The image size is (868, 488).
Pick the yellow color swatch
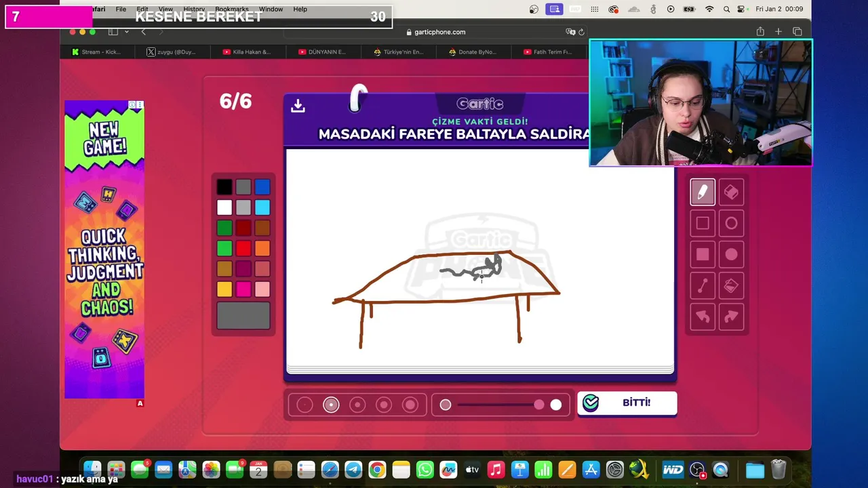[224, 289]
